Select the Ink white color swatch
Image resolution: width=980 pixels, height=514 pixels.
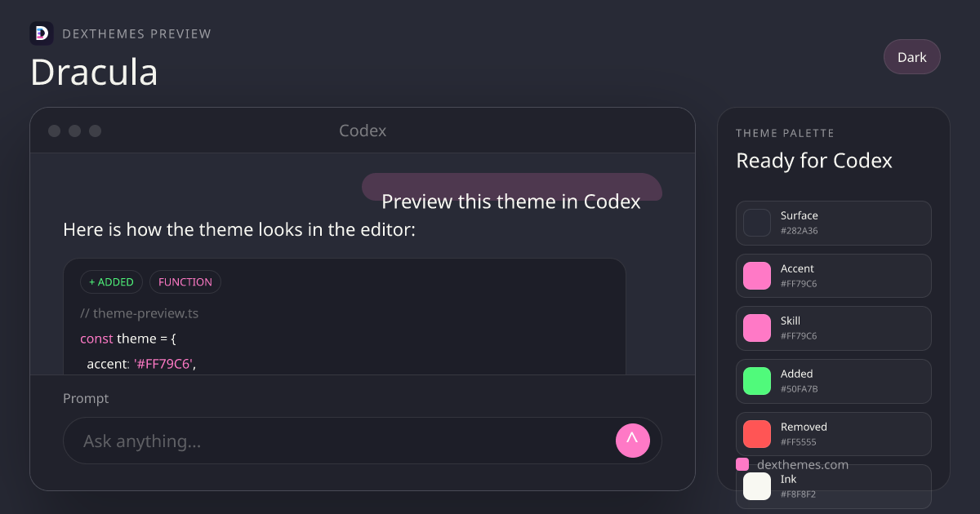tap(757, 486)
